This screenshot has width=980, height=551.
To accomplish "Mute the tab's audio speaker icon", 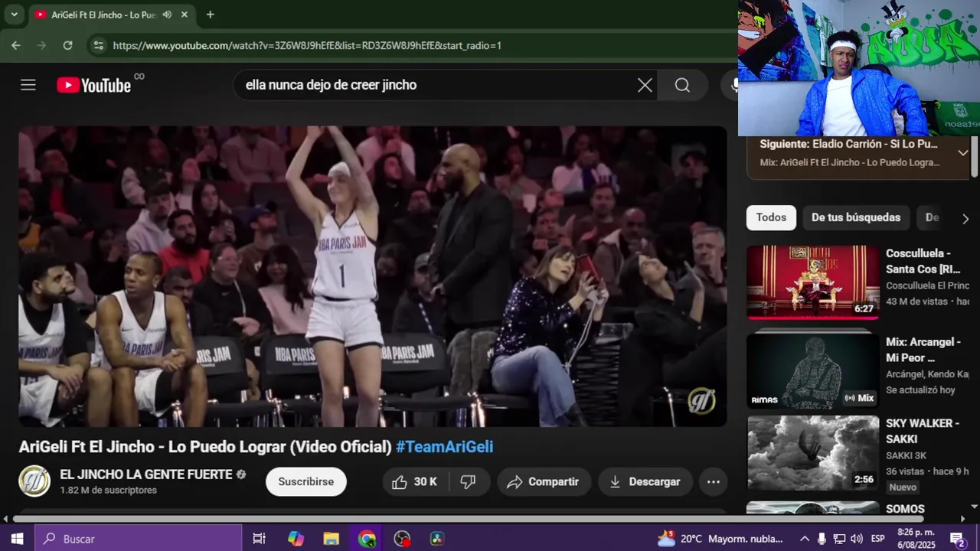I will [x=167, y=15].
